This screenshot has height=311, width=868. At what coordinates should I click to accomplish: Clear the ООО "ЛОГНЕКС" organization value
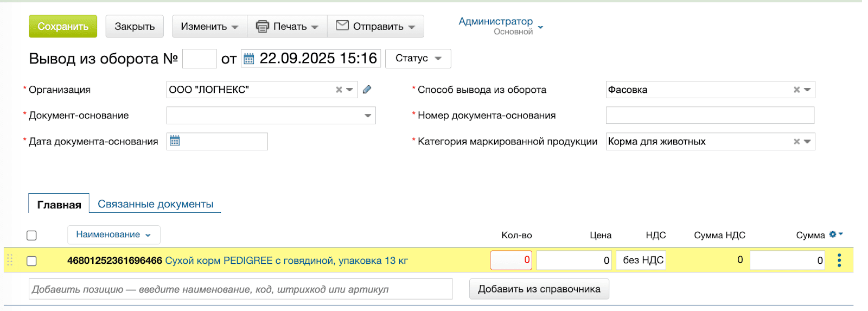[x=339, y=90]
